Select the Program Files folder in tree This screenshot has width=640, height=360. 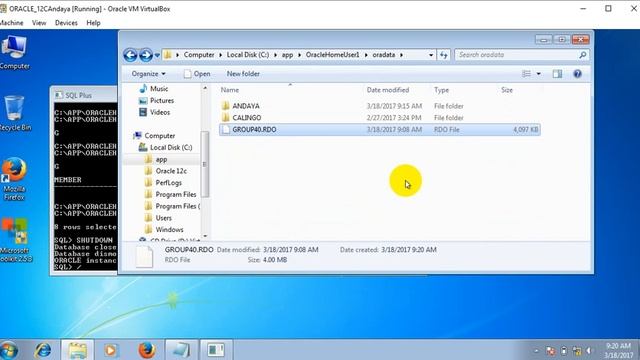coord(171,194)
